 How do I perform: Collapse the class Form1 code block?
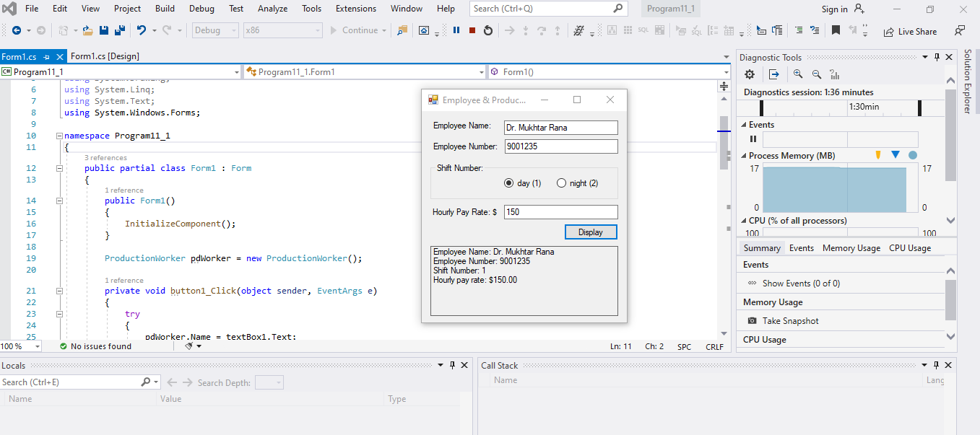click(59, 168)
